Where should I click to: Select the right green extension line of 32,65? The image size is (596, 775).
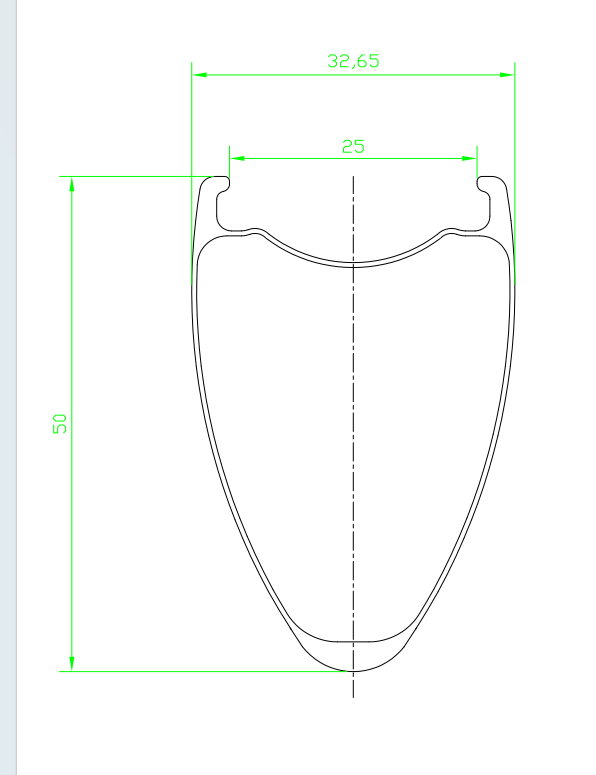coord(514,173)
